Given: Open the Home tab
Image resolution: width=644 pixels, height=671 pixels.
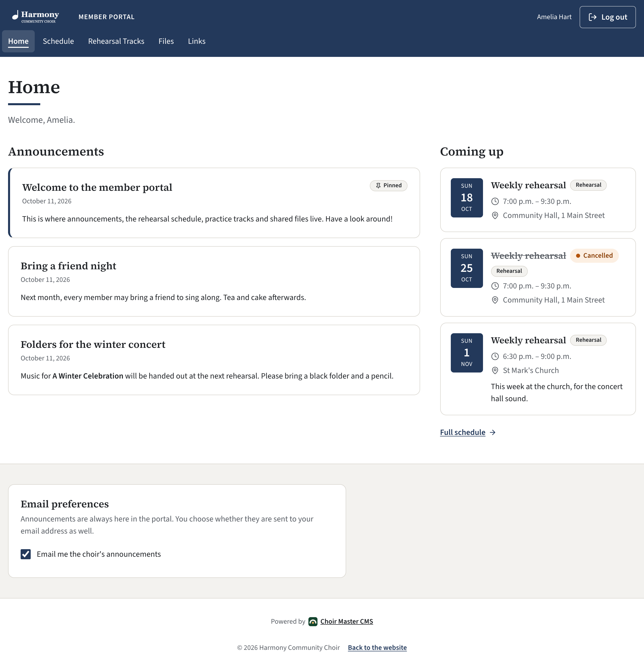Looking at the screenshot, I should (x=18, y=41).
